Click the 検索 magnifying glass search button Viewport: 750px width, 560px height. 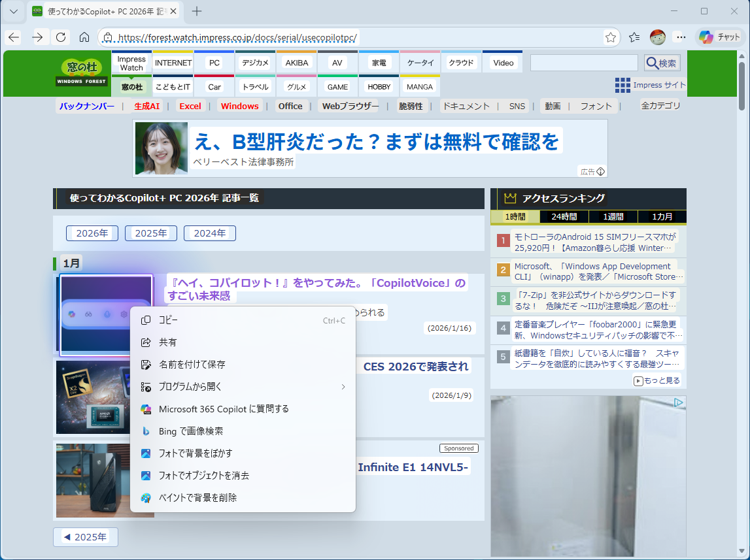[662, 62]
